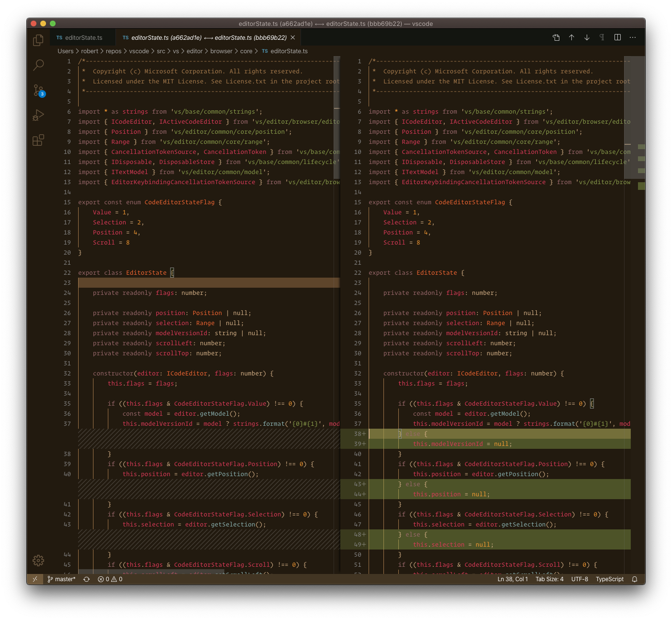Image resolution: width=672 pixels, height=620 pixels.
Task: Click the master* branch indicator
Action: [61, 579]
